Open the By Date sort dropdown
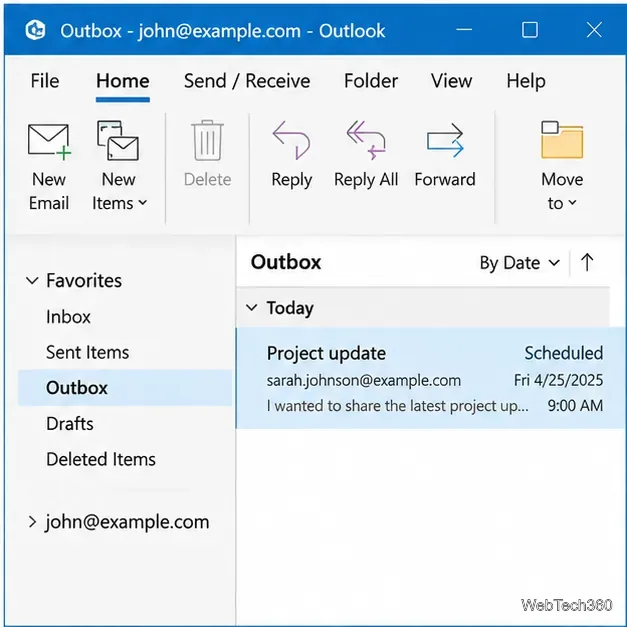The width and height of the screenshot is (627, 627). coord(520,263)
